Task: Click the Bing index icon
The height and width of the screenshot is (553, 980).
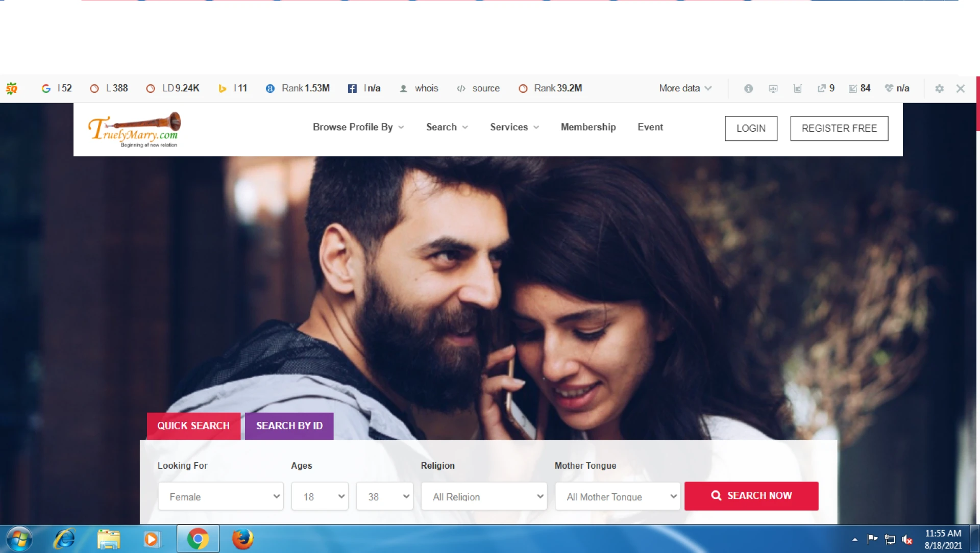Action: pos(222,88)
